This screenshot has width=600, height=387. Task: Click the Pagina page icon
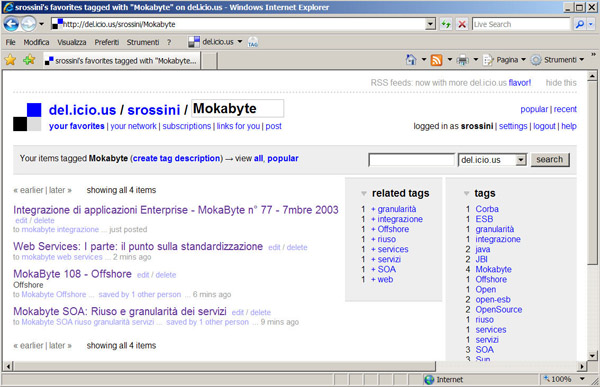point(488,60)
